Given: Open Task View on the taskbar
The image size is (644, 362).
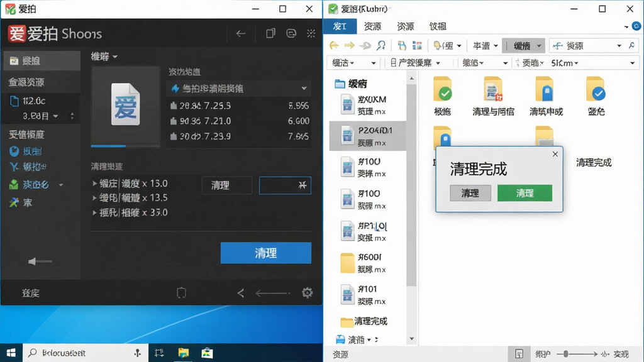Looking at the screenshot, I should pyautogui.click(x=159, y=353).
